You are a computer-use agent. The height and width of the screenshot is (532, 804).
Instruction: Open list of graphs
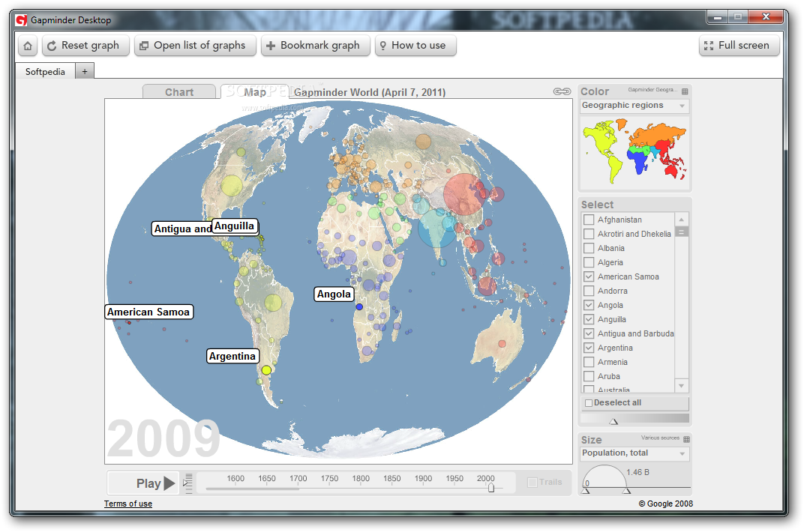[195, 46]
